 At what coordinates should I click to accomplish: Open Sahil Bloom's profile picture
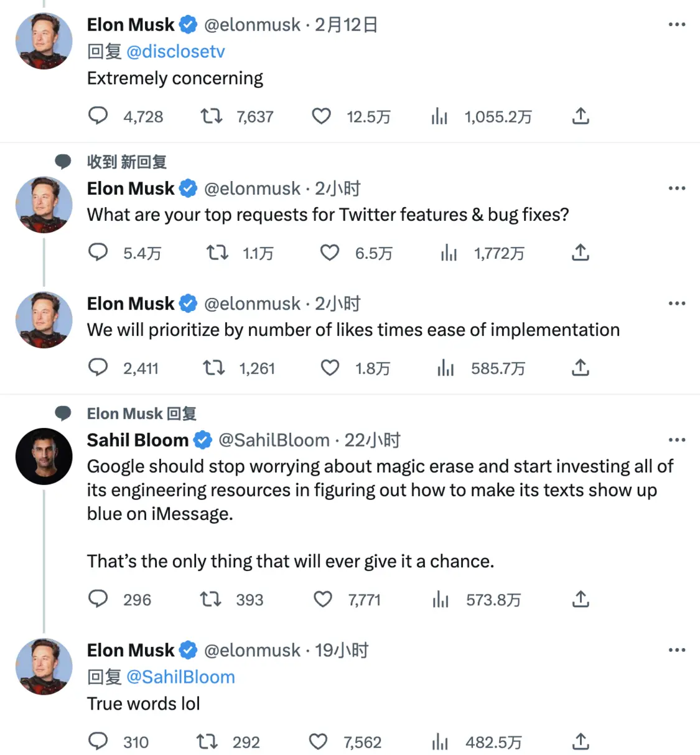point(44,456)
